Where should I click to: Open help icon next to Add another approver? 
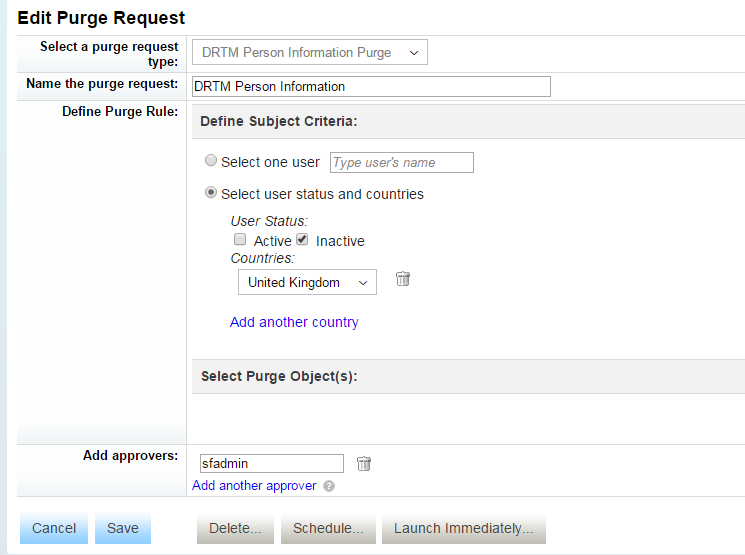pyautogui.click(x=329, y=486)
